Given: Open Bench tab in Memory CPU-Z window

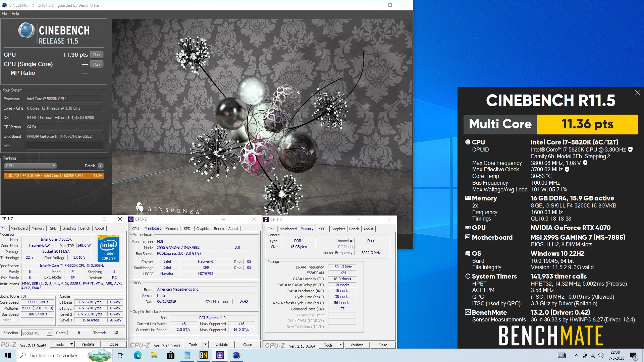Looking at the screenshot, I should [354, 229].
